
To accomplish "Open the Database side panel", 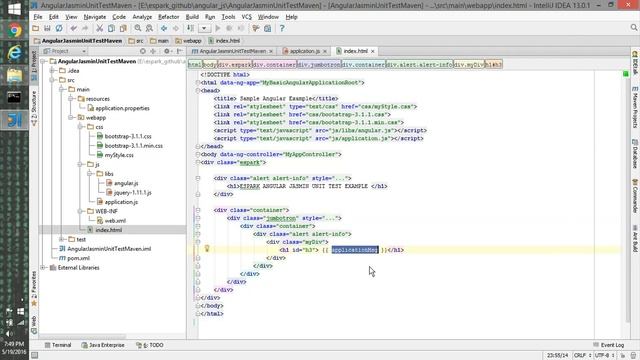I will (635, 154).
